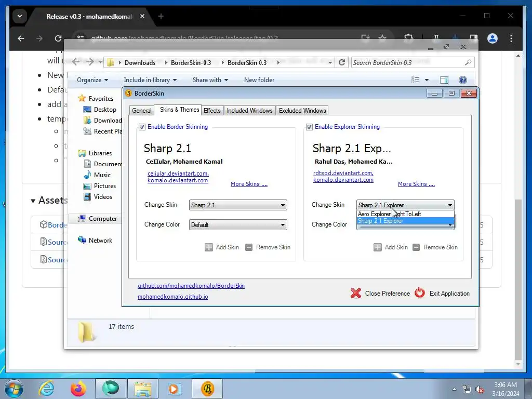Open Chrome profile avatar icon
Viewport: 532px width, 399px height.
click(493, 38)
